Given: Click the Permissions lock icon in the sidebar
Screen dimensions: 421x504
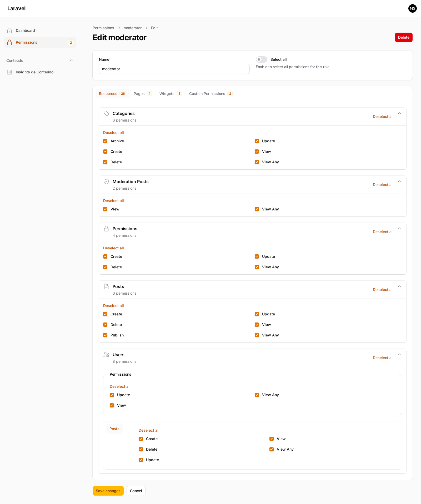Looking at the screenshot, I should [9, 42].
